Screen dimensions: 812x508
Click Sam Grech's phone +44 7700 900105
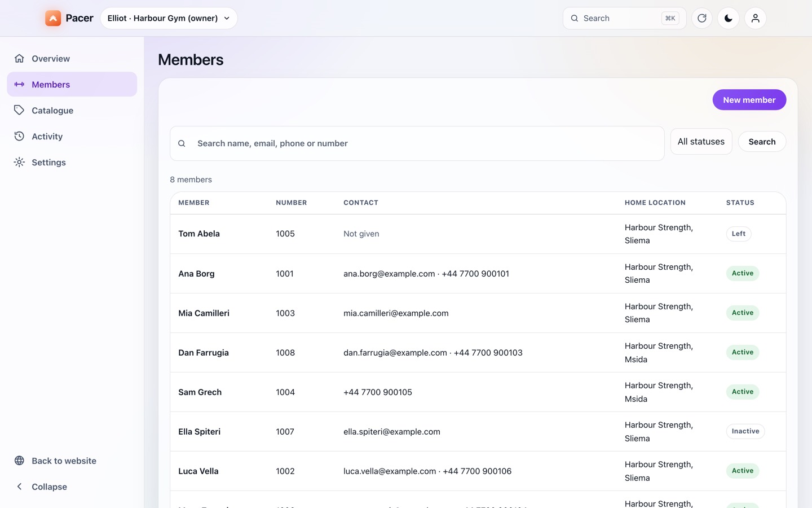click(x=378, y=392)
